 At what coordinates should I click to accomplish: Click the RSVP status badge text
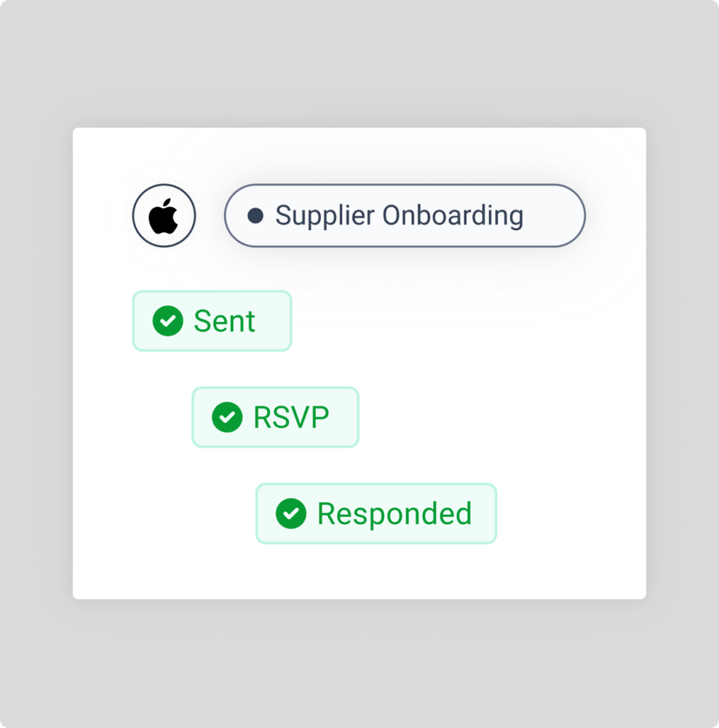coord(291,417)
